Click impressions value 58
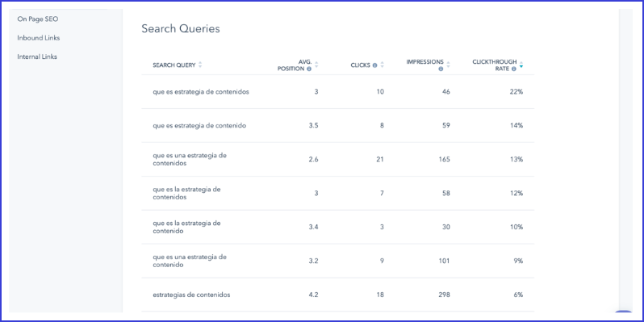 (446, 194)
